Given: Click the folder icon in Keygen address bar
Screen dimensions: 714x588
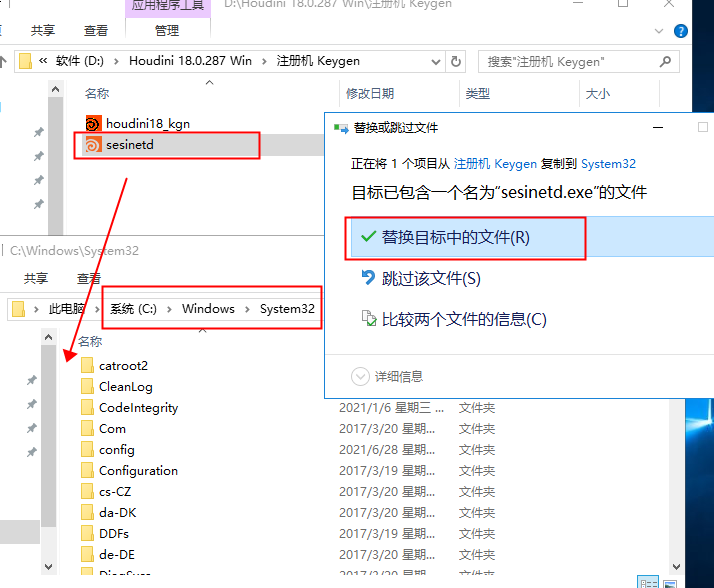Looking at the screenshot, I should [26, 61].
